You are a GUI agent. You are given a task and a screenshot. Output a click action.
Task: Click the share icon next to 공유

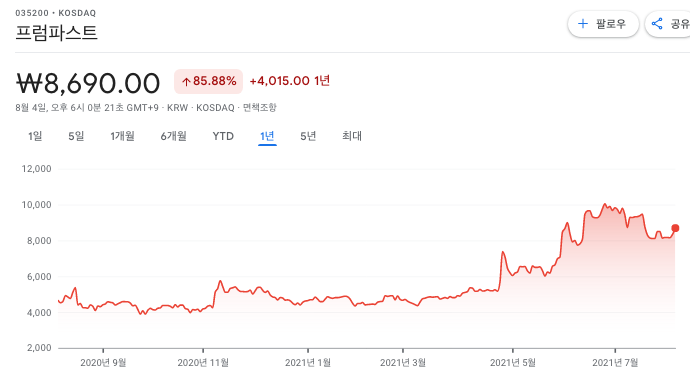[x=657, y=24]
